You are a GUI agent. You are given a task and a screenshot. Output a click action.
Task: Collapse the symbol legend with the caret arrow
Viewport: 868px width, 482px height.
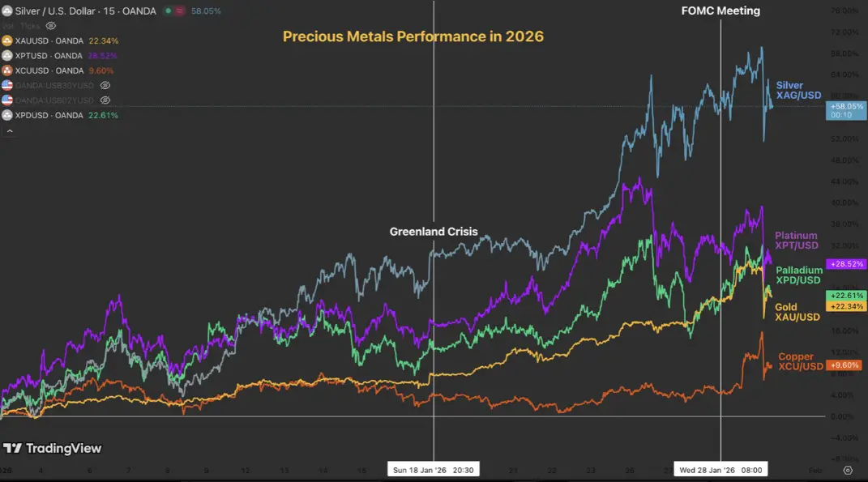(8, 130)
